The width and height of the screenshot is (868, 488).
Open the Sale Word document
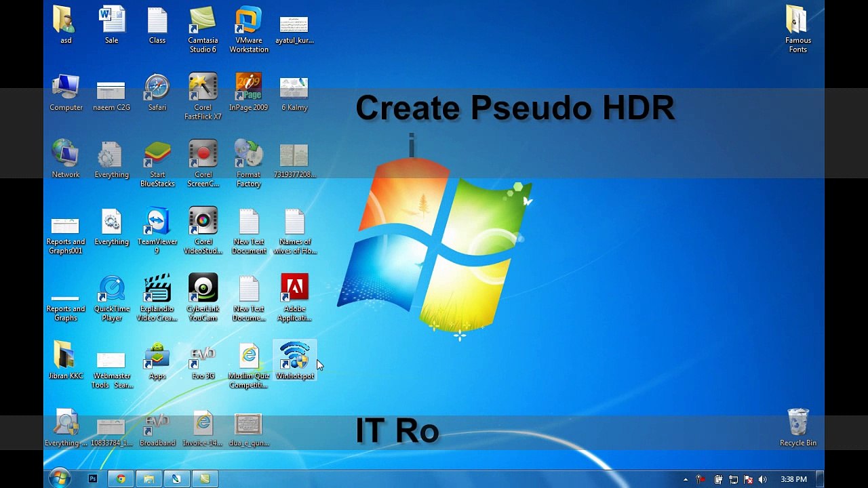[x=112, y=25]
